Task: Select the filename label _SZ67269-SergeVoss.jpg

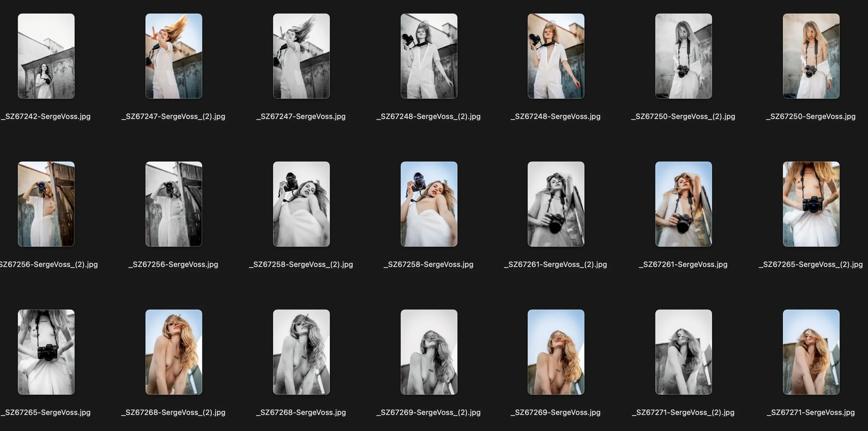Action: pos(556,412)
